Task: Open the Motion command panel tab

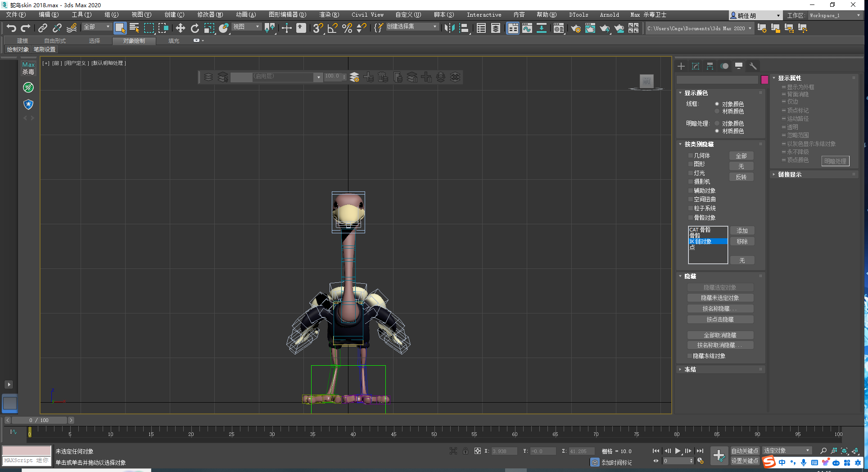Action: 724,66
